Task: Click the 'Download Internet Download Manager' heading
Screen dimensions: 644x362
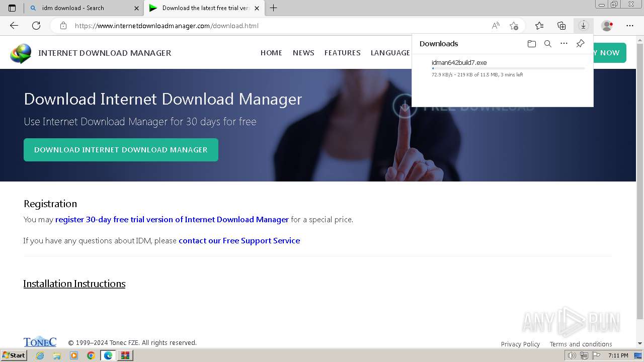Action: click(x=163, y=99)
